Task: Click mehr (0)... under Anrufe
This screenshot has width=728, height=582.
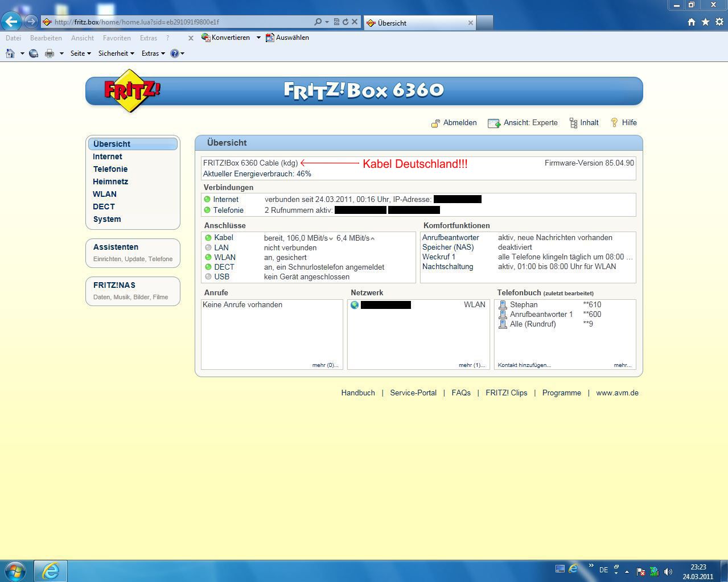Action: click(325, 365)
